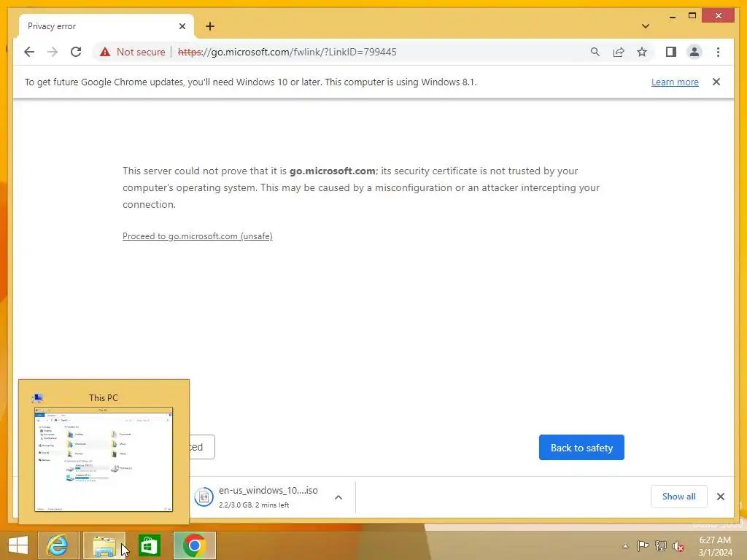747x560 pixels.
Task: Click the bold go.microsoft.com text in message
Action: 333,171
